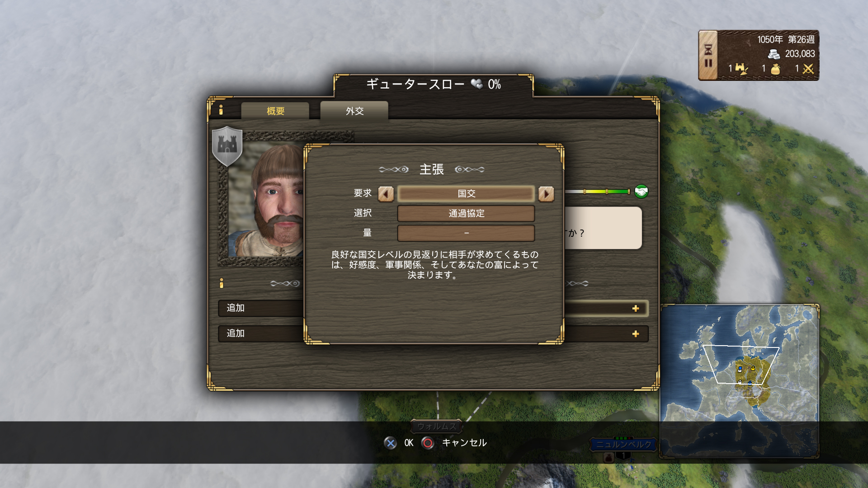Click the Europe minimap
This screenshot has width=868, height=488.
point(740,381)
